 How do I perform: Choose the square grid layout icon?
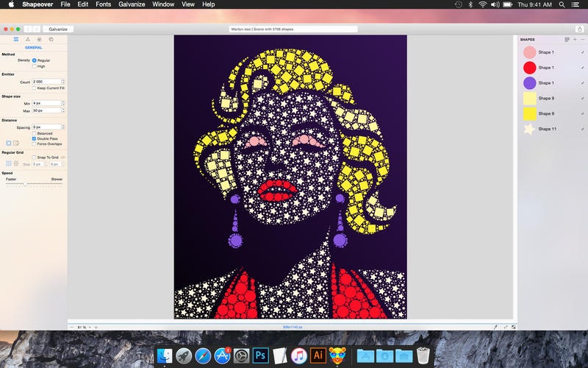click(9, 163)
